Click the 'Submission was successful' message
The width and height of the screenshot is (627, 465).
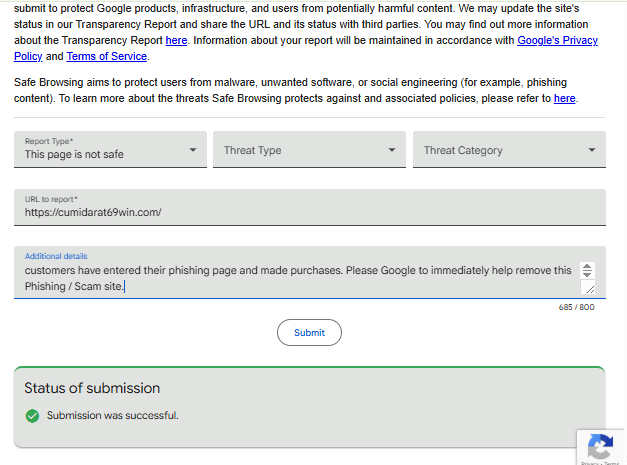click(x=112, y=415)
